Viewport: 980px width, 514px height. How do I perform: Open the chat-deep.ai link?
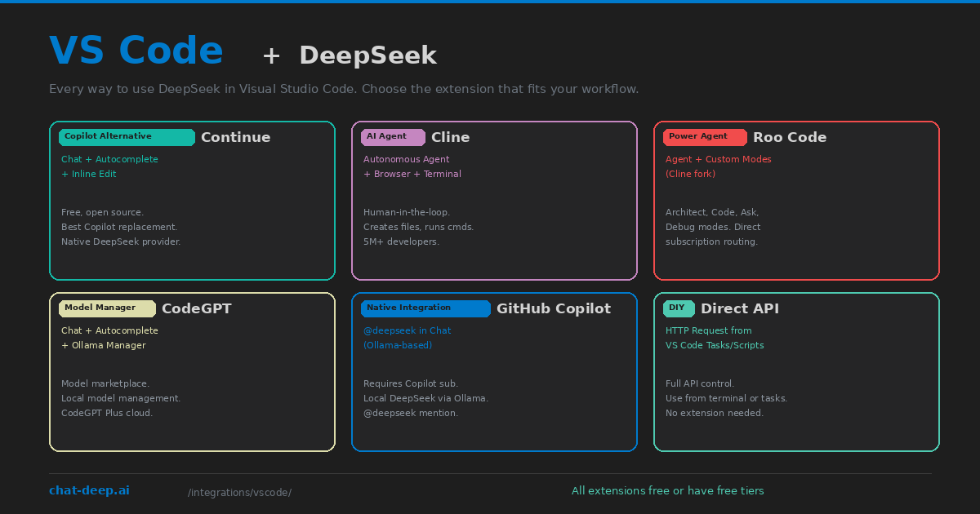pos(89,490)
